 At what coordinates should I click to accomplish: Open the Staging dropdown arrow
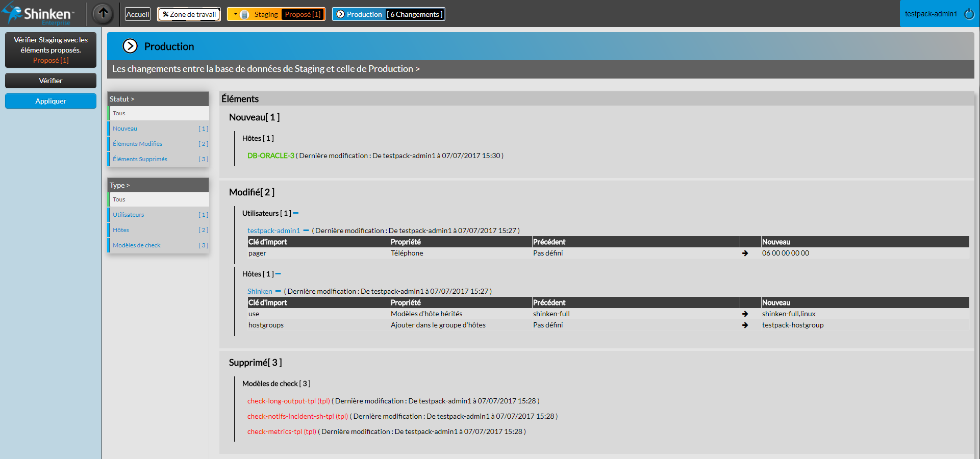(x=235, y=14)
